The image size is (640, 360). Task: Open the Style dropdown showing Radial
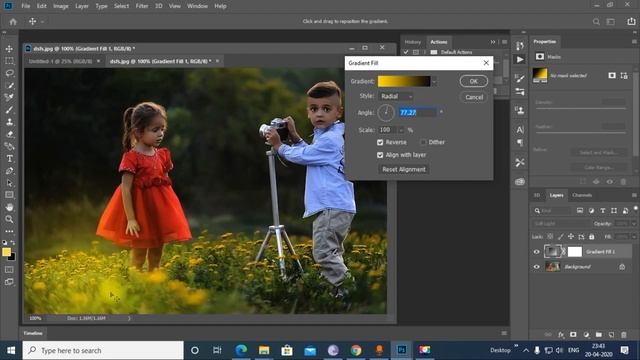tap(396, 96)
